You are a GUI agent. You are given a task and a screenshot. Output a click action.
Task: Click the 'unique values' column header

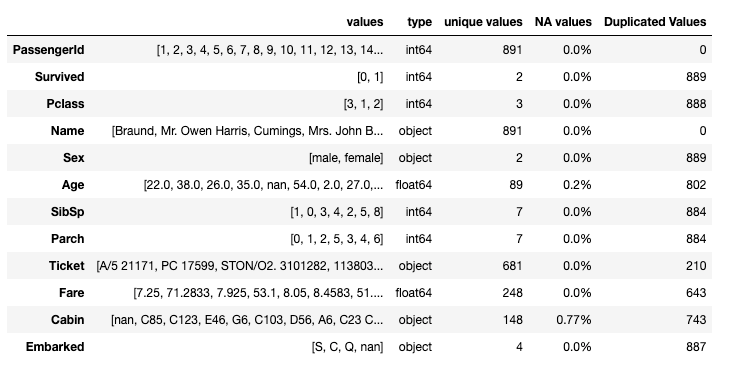point(483,22)
